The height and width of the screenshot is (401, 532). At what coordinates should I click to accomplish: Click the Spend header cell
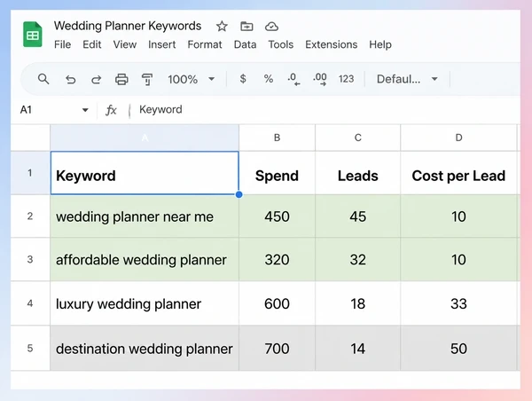[x=277, y=173]
